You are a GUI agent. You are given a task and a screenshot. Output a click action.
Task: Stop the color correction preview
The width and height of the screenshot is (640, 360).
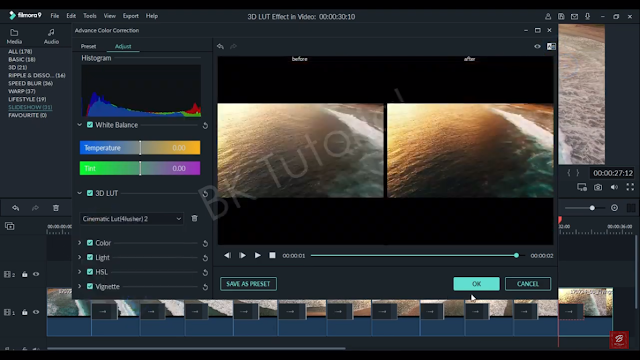[272, 256]
